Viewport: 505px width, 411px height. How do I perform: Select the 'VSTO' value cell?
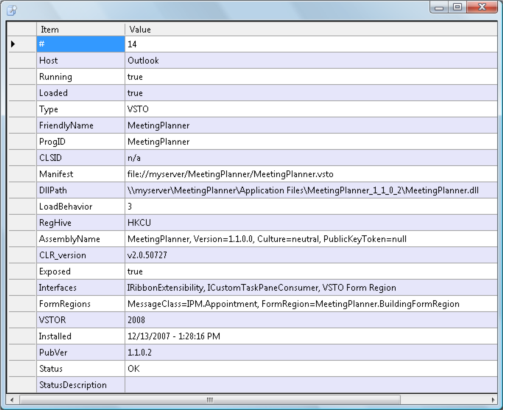(x=311, y=109)
